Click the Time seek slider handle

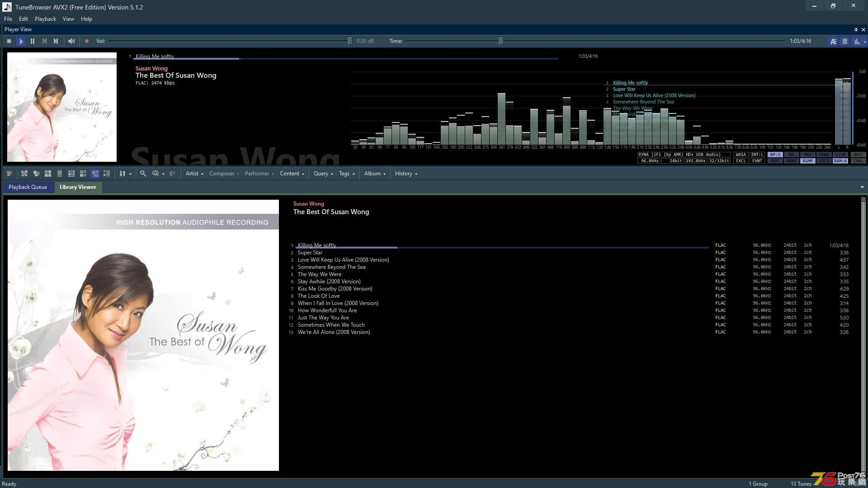[501, 41]
